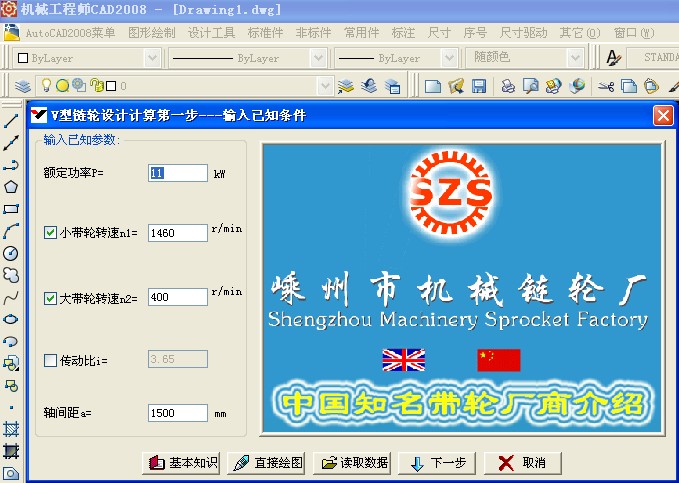Click the 取消 button
679x483 pixels.
tap(523, 463)
